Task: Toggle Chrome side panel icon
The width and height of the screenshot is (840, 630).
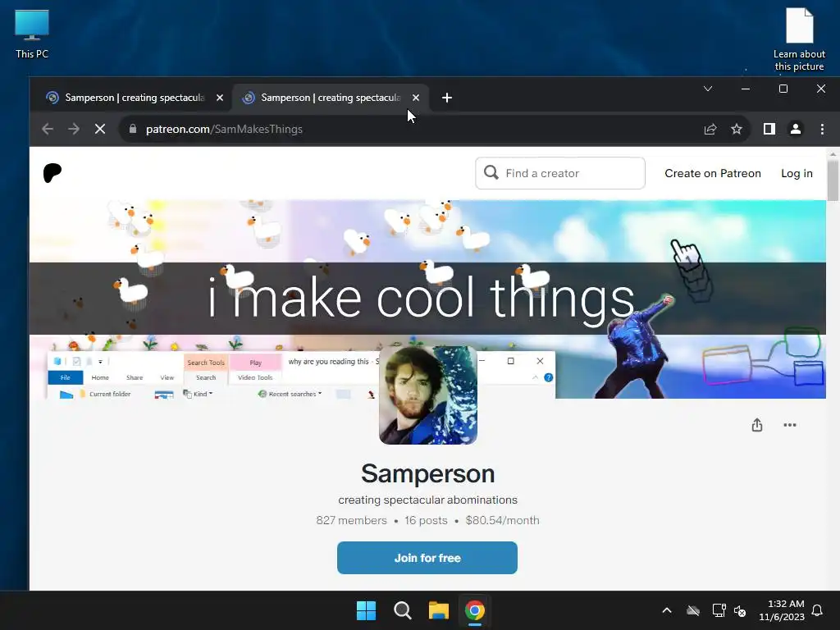Action: coord(769,129)
